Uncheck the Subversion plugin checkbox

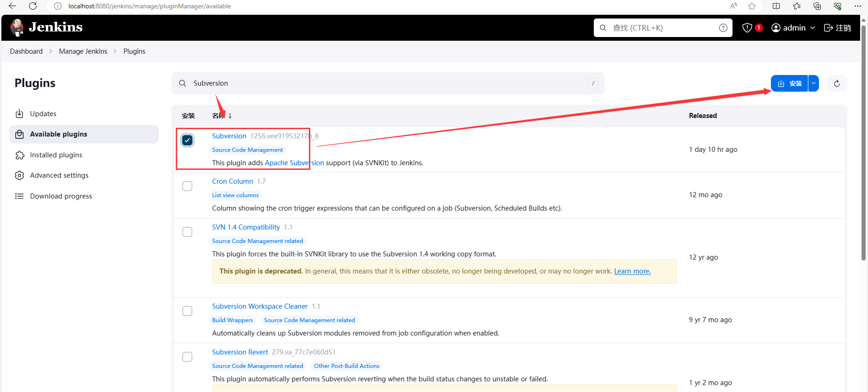click(187, 140)
